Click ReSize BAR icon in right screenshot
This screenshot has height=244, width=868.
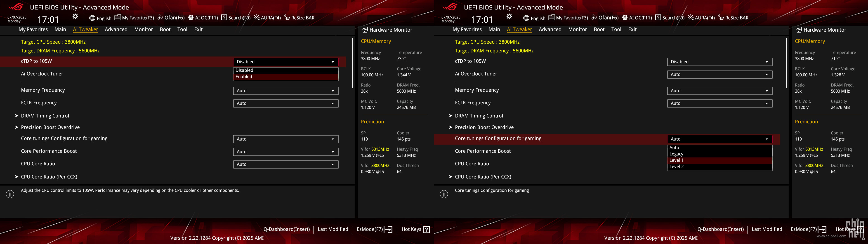tap(721, 18)
